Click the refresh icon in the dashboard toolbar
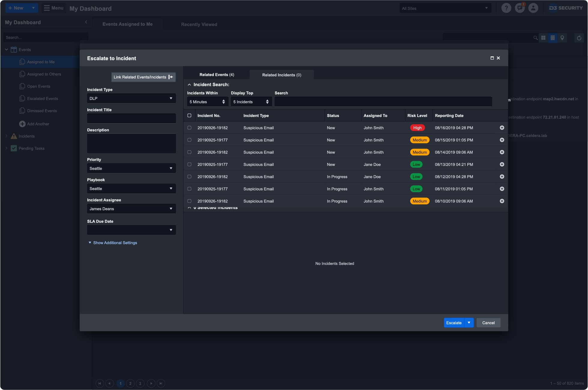 coord(579,38)
